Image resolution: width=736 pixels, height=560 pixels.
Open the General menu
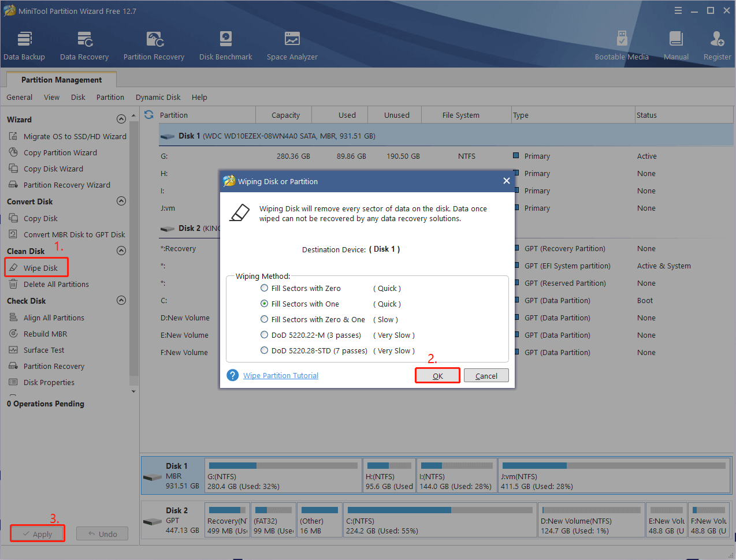(20, 97)
